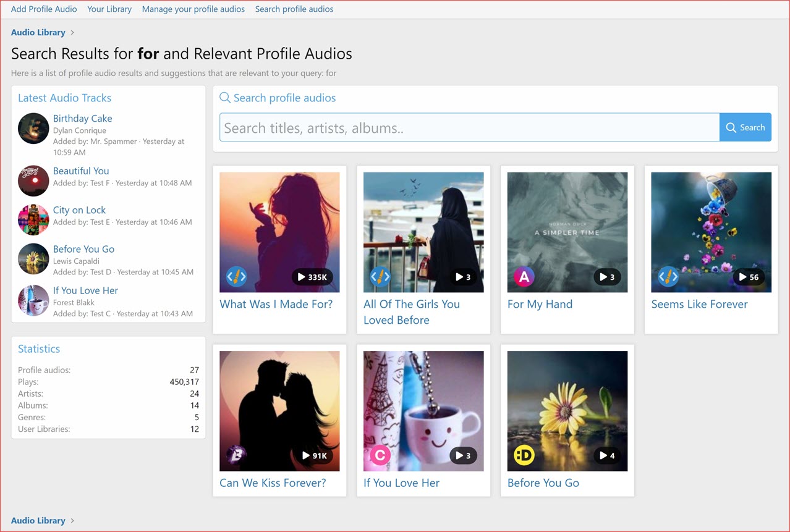Viewport: 790px width, 532px height.
Task: Click the "C" badge icon on "If You Love Her" cover
Action: click(380, 455)
